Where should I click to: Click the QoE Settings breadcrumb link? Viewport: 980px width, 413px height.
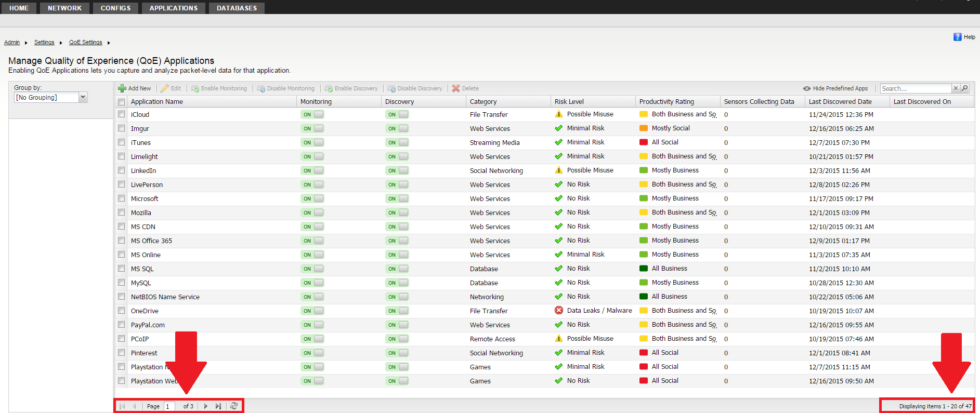point(86,43)
